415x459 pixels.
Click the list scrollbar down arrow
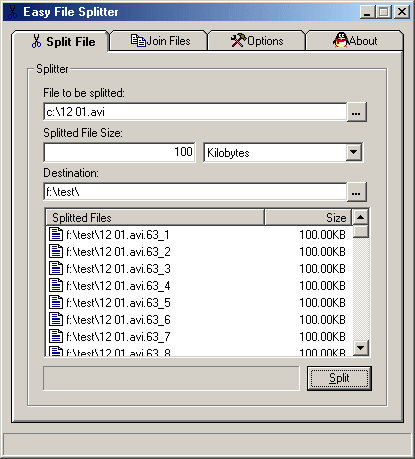click(x=360, y=348)
